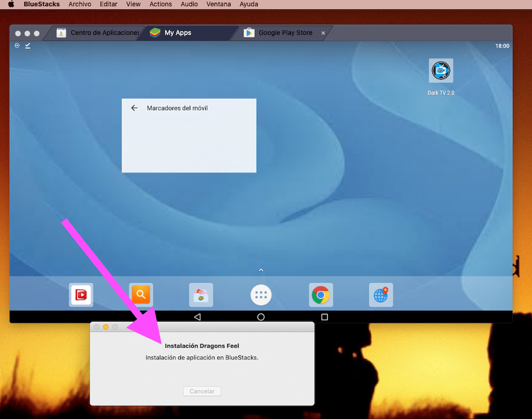Open the browser globe app with notification badge
This screenshot has height=419, width=532.
tap(380, 294)
